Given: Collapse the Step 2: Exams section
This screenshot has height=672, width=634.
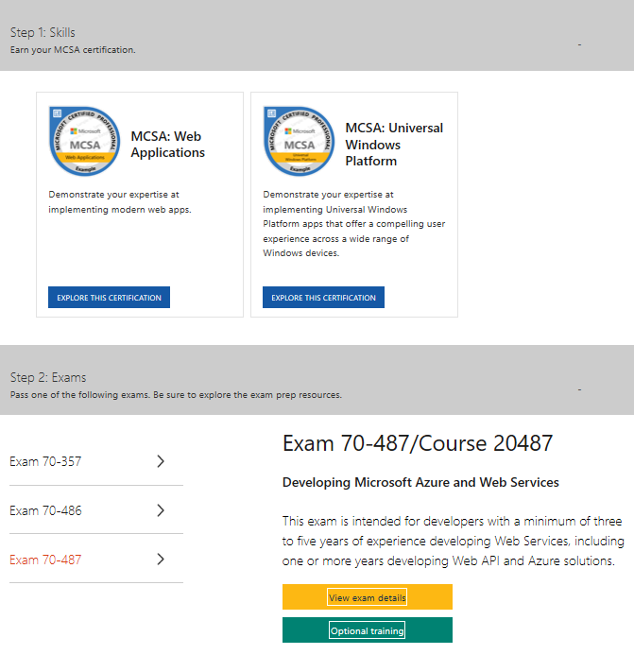Looking at the screenshot, I should coord(579,389).
